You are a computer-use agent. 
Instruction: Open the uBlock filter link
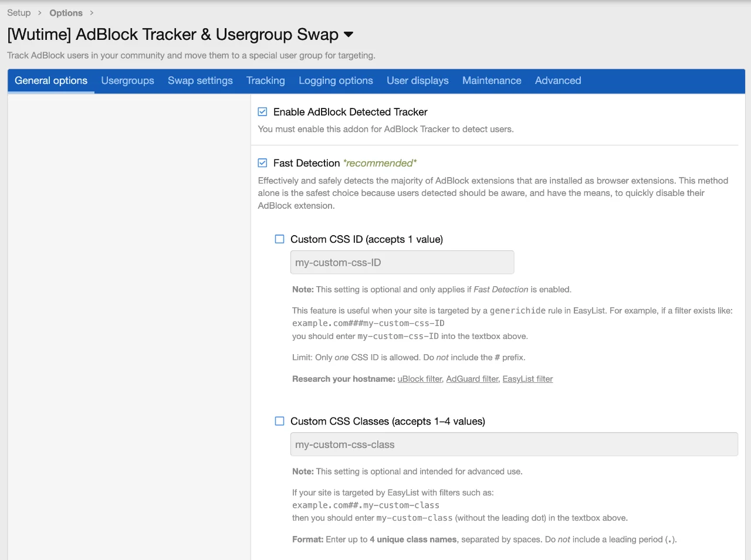(x=420, y=379)
